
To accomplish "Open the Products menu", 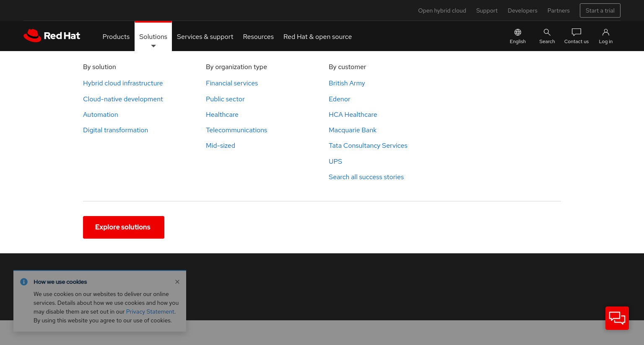I will (x=116, y=37).
